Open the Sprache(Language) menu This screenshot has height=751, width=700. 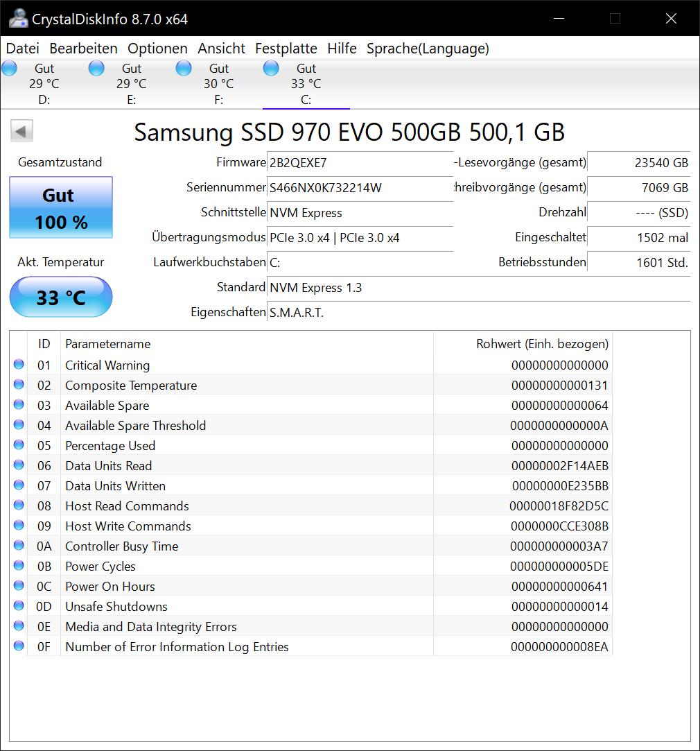tap(428, 49)
